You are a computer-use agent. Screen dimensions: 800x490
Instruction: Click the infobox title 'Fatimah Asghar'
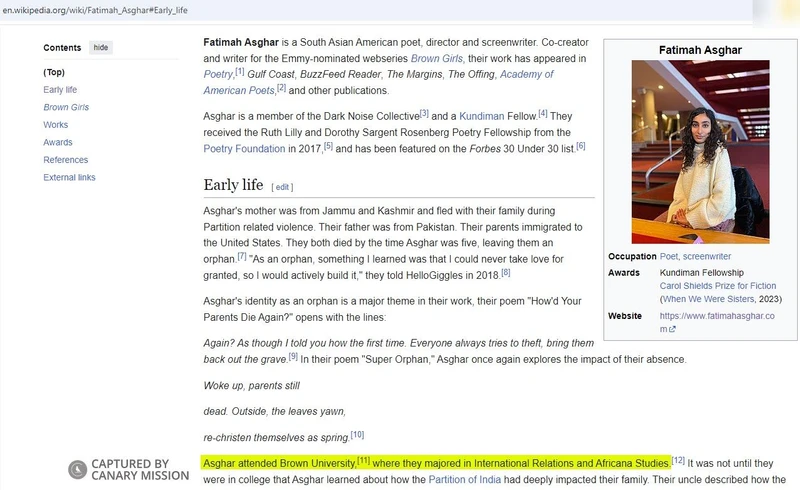point(700,50)
